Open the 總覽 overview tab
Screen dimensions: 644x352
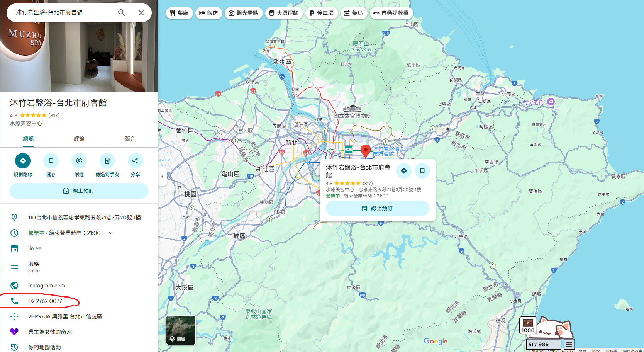pos(28,139)
